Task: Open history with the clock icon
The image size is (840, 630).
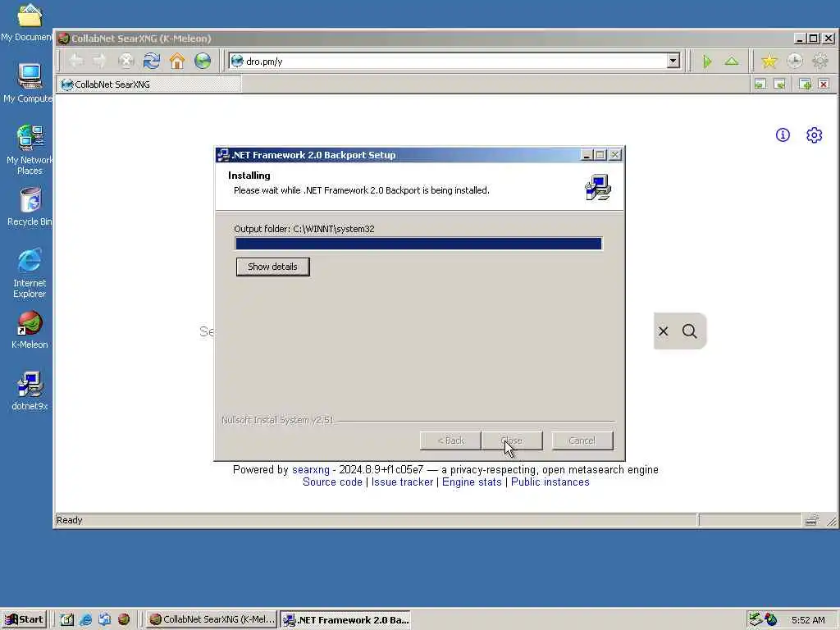Action: pos(794,61)
